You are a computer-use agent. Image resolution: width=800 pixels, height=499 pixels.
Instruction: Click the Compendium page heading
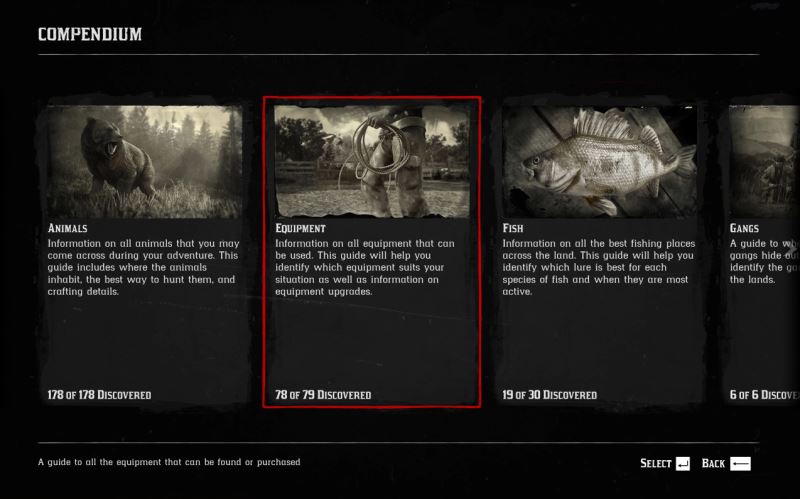coord(90,34)
